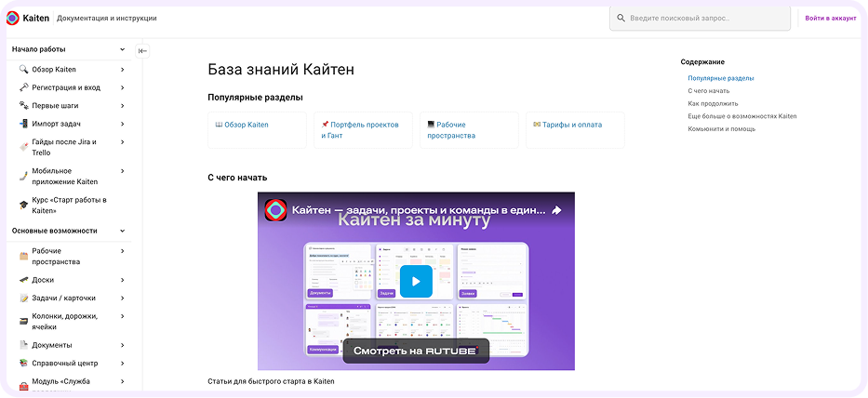Open the Рабочие пространства popular section card
The width and height of the screenshot is (868, 398).
click(469, 130)
